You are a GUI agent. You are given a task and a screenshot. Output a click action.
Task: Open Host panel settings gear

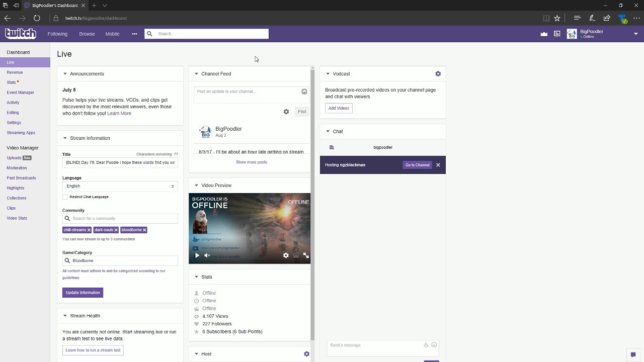[x=306, y=354]
